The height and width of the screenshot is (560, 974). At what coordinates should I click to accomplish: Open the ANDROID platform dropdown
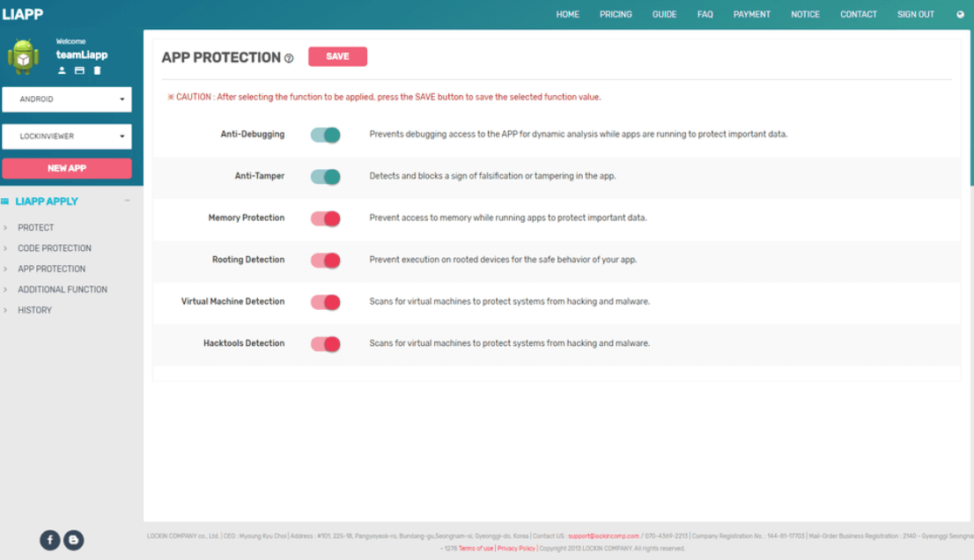click(67, 99)
